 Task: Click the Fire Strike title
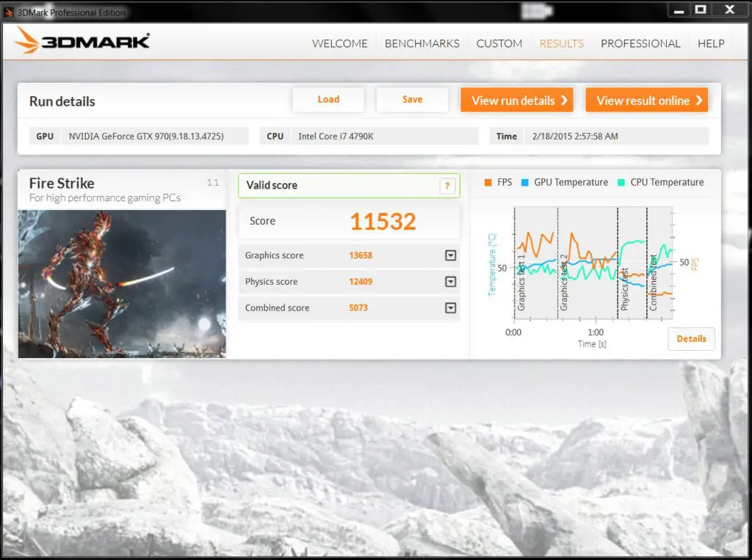(x=62, y=183)
